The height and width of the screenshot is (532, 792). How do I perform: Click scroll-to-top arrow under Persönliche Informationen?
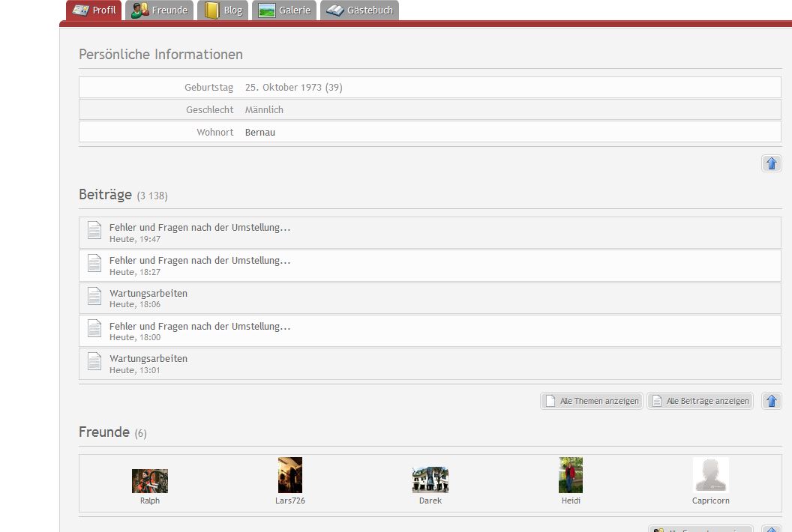coord(771,163)
